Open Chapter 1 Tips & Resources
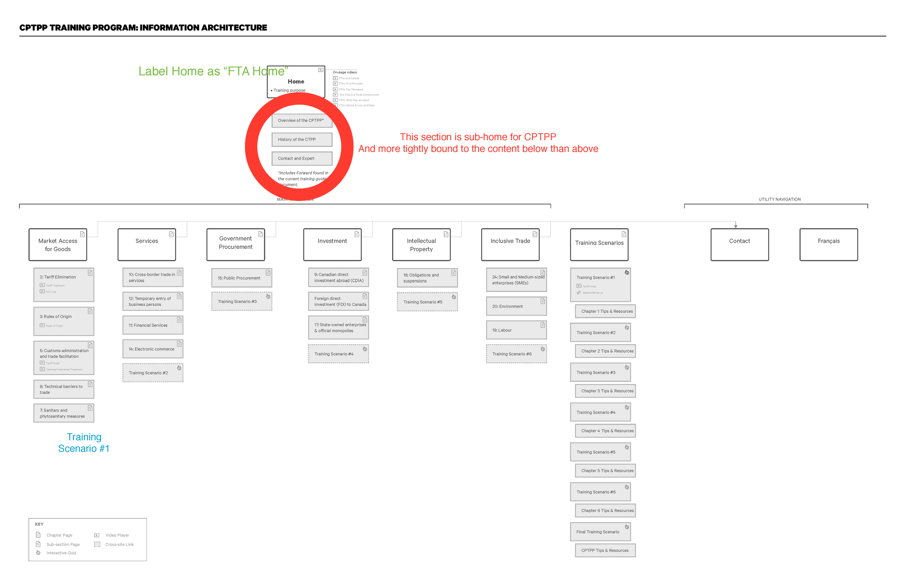 pyautogui.click(x=605, y=311)
